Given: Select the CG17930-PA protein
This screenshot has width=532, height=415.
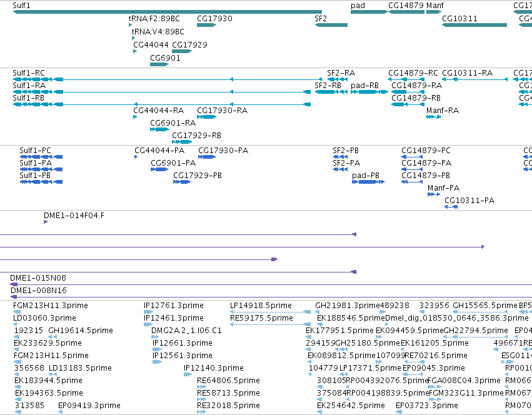Looking at the screenshot, I should coord(207,157).
